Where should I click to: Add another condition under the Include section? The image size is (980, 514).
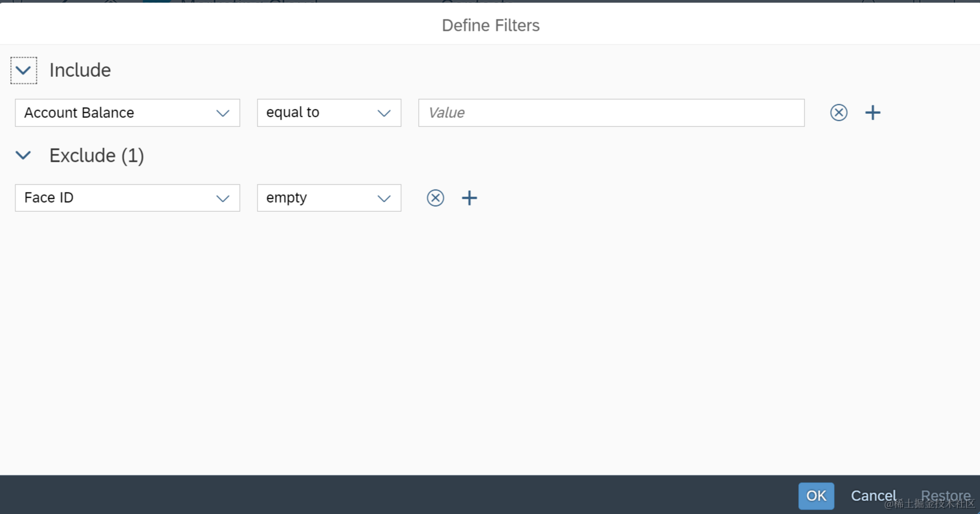point(872,112)
